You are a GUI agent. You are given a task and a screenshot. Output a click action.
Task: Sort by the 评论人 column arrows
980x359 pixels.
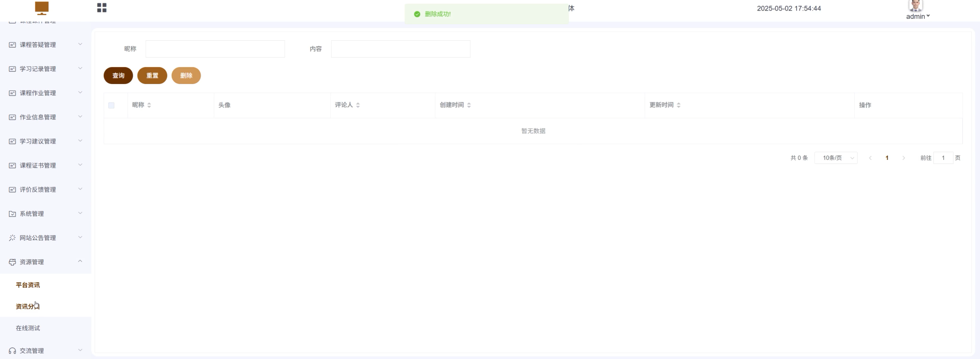(x=358, y=106)
